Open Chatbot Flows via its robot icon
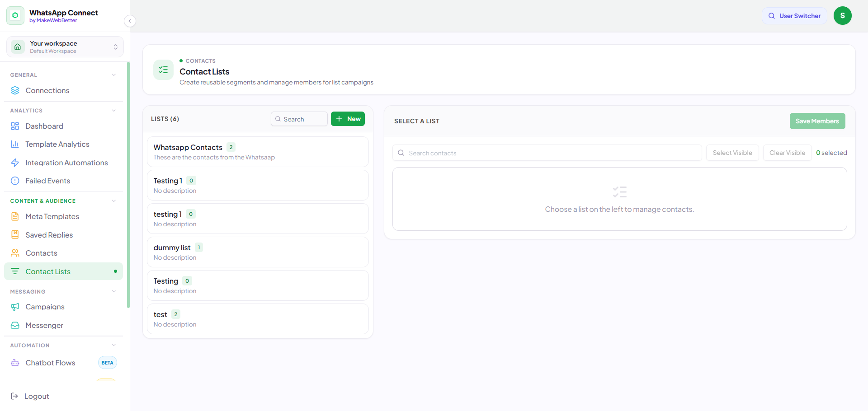The image size is (868, 411). coord(15,363)
